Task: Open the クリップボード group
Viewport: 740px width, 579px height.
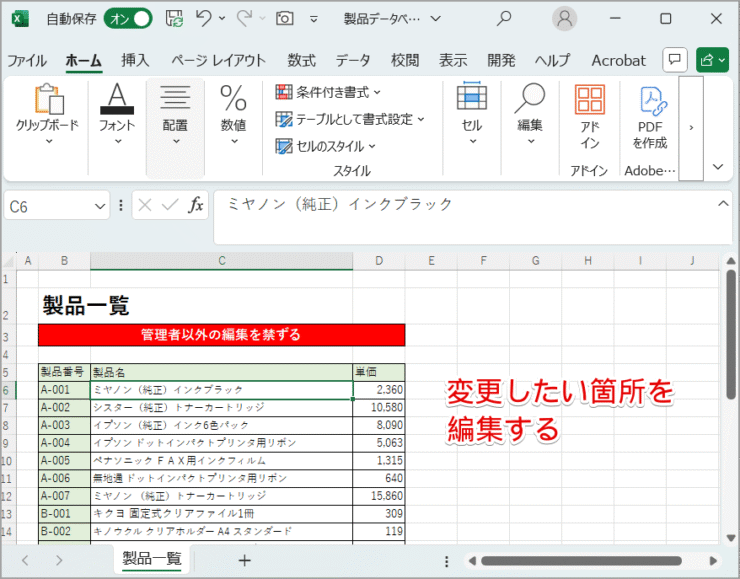Action: [x=47, y=114]
